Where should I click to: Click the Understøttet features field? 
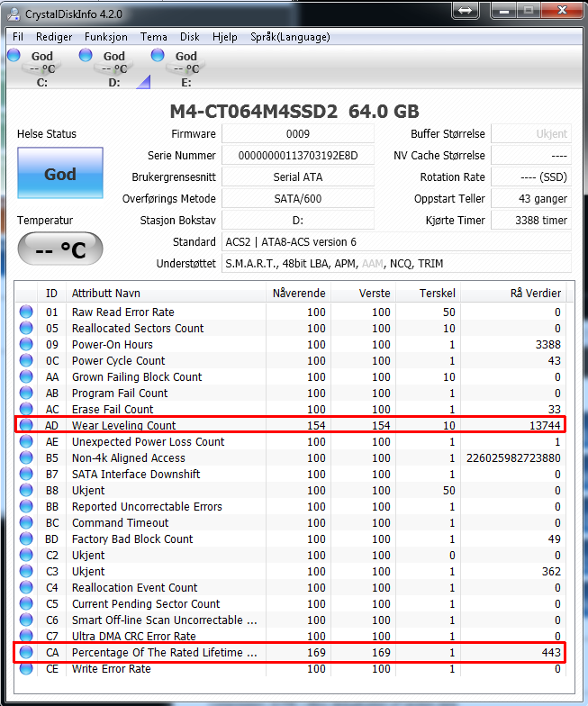coord(396,263)
